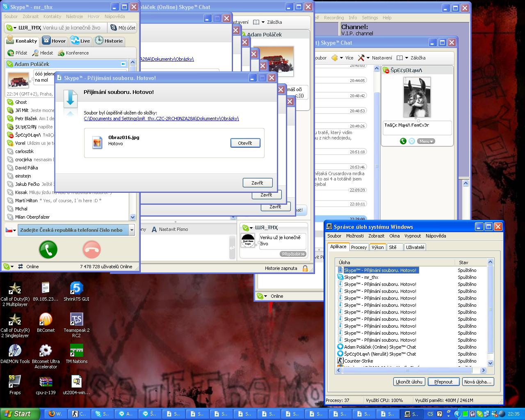Open the Vypnout menu in Task Manager
This screenshot has width=525, height=420.
pos(413,236)
